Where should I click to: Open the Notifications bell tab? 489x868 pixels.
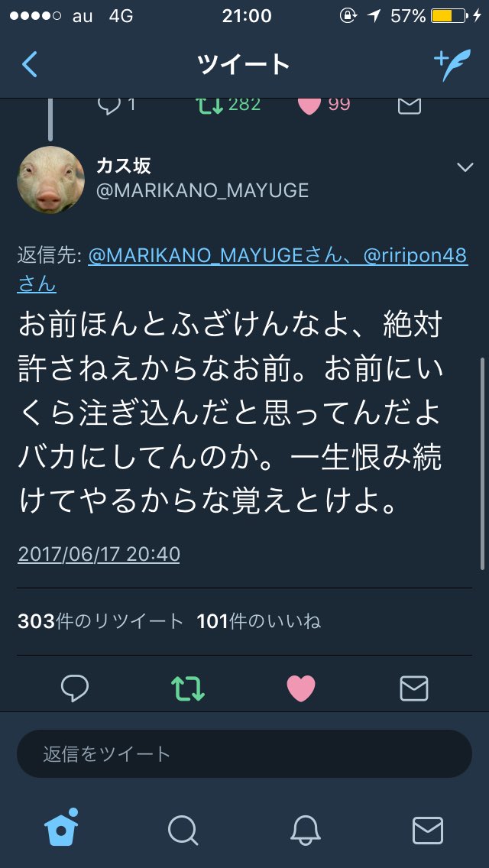(306, 831)
